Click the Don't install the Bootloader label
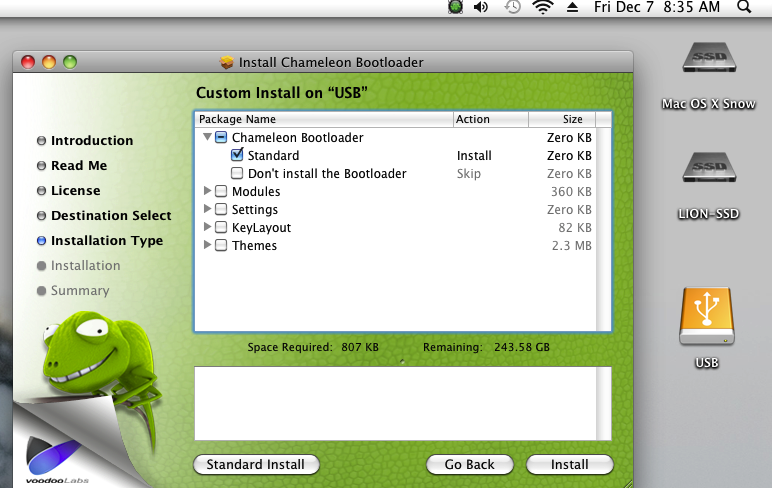Screen dimensions: 772x488 (x=327, y=174)
